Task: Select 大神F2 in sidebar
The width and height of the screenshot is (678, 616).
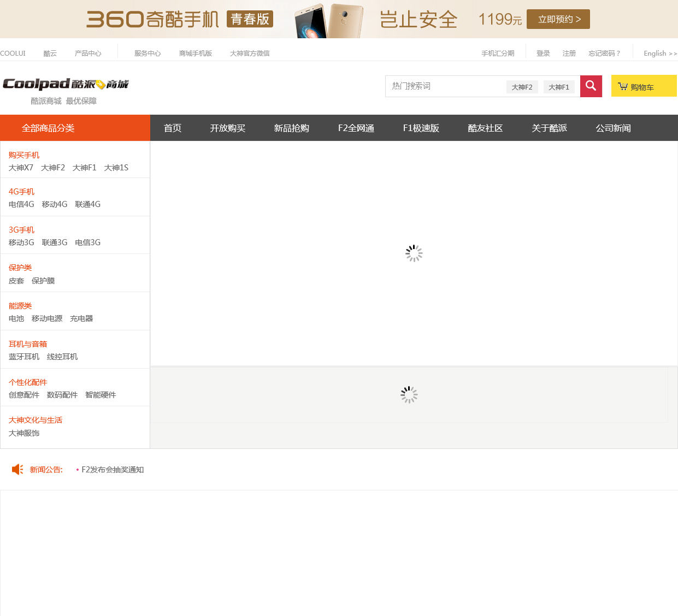Action: click(53, 168)
